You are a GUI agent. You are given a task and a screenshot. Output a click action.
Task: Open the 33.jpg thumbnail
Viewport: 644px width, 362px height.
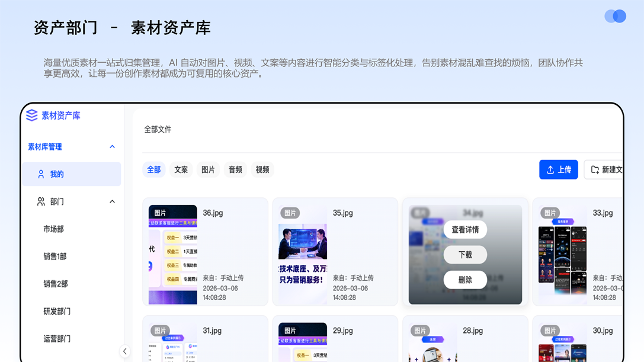pos(563,255)
